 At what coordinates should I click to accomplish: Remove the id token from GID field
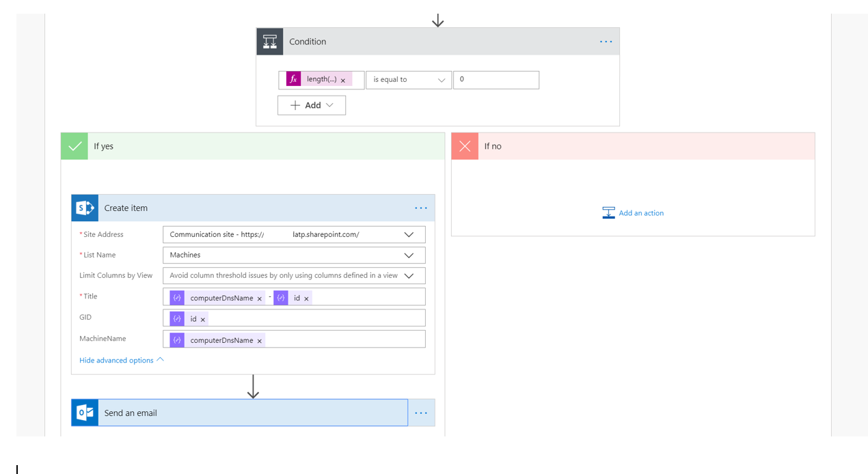pos(203,320)
